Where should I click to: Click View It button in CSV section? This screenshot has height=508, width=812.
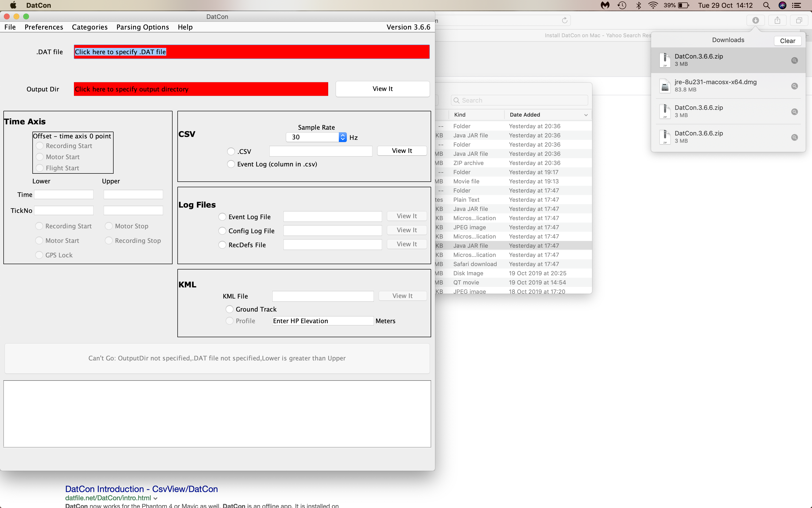coord(402,151)
